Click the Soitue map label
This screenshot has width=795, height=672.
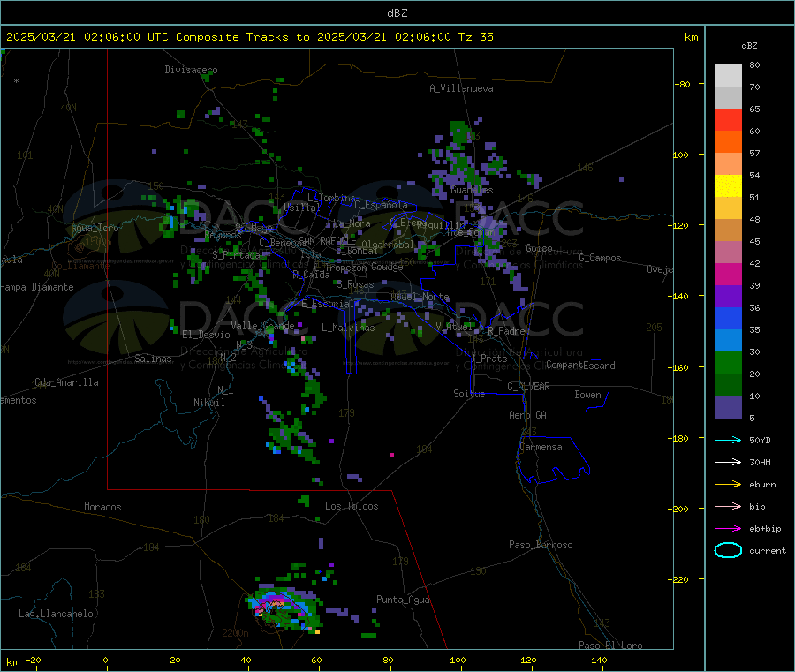pyautogui.click(x=469, y=394)
